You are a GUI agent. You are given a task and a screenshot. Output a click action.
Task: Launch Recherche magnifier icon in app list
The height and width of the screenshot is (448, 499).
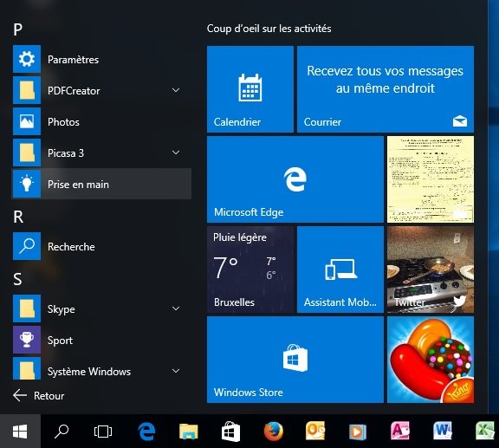27,246
